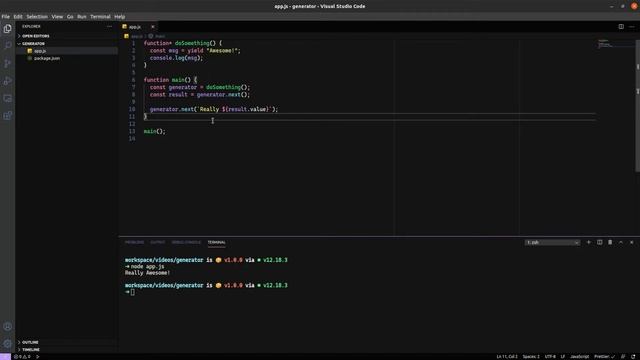Open the Go menu

(70, 17)
